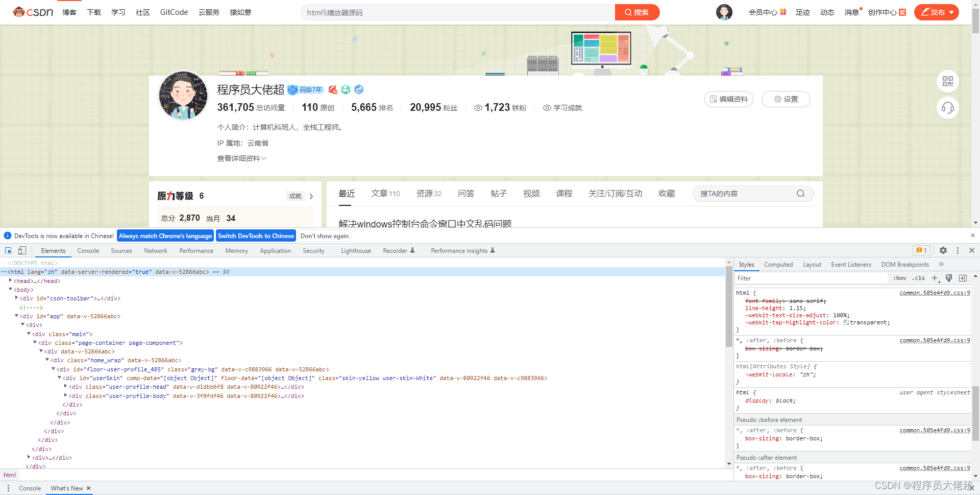Click the blue medal badge icon
This screenshot has width=980, height=495.
pyautogui.click(x=359, y=90)
